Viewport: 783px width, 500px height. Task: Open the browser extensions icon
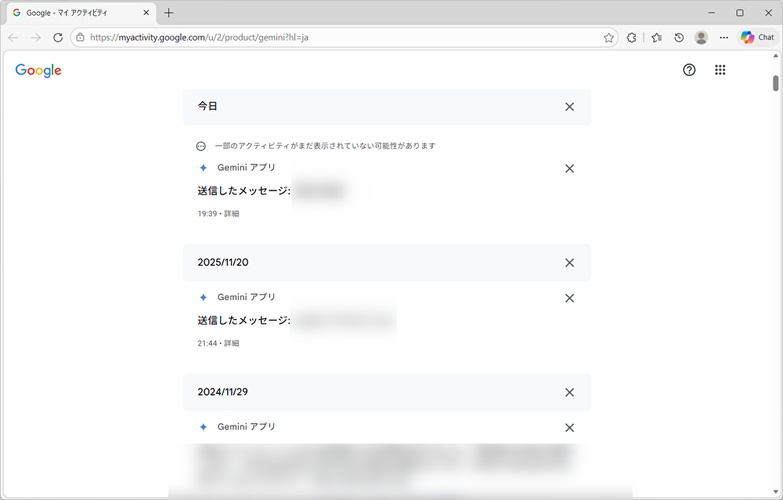pos(631,37)
